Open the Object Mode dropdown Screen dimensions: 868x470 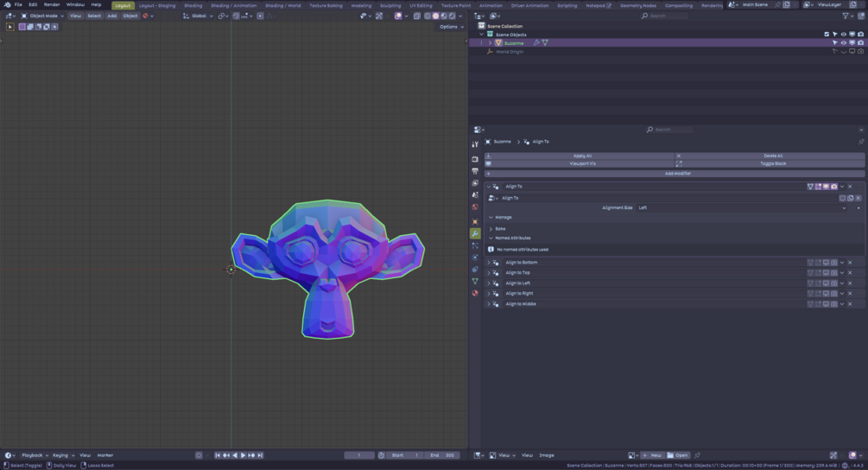click(x=42, y=16)
